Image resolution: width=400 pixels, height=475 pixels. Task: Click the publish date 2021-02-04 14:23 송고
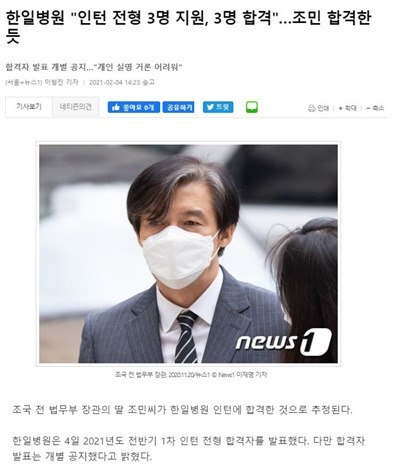tap(122, 82)
